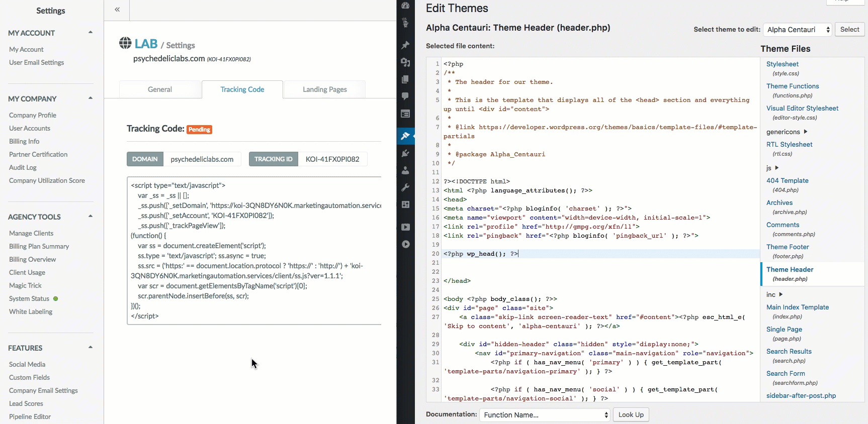Open User Email Settings link

(36, 62)
